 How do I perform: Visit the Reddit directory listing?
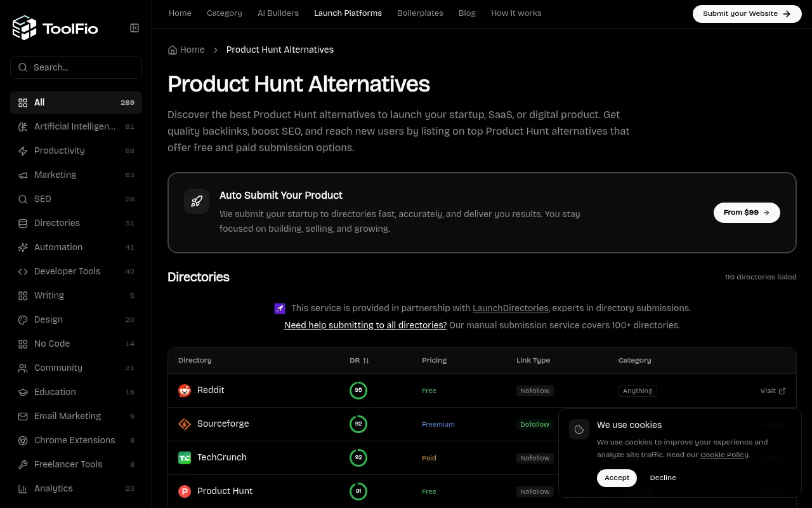(x=773, y=391)
